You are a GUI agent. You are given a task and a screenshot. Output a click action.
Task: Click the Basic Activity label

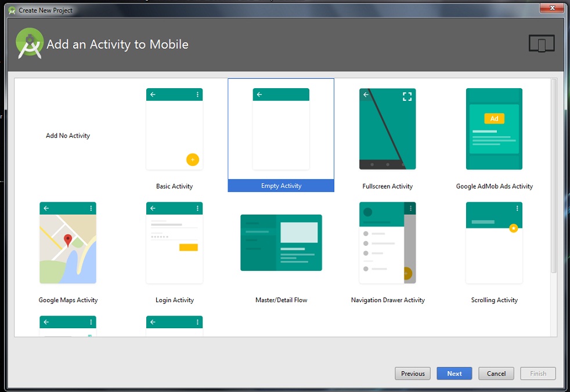pos(175,186)
